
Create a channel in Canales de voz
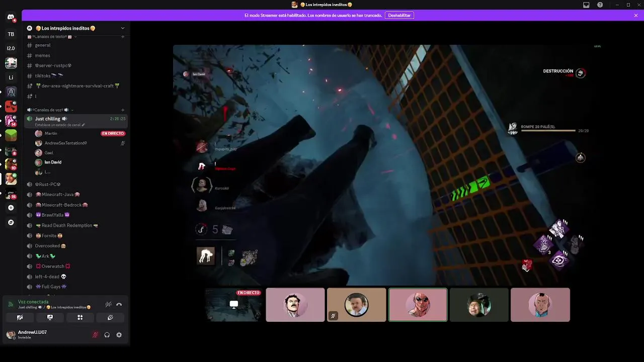point(123,110)
